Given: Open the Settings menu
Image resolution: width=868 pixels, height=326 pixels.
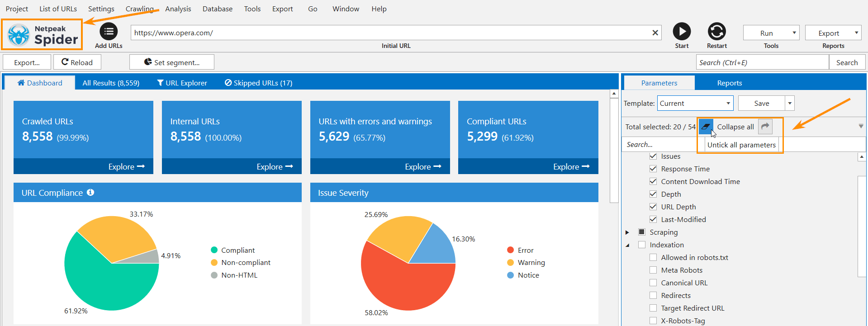Looking at the screenshot, I should 101,9.
